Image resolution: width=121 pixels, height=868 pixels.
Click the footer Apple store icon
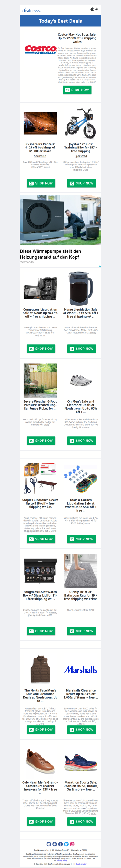point(49,844)
